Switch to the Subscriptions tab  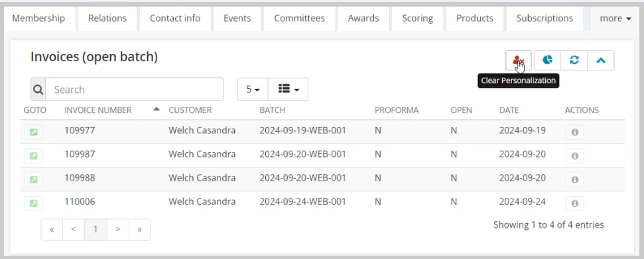[x=545, y=19]
